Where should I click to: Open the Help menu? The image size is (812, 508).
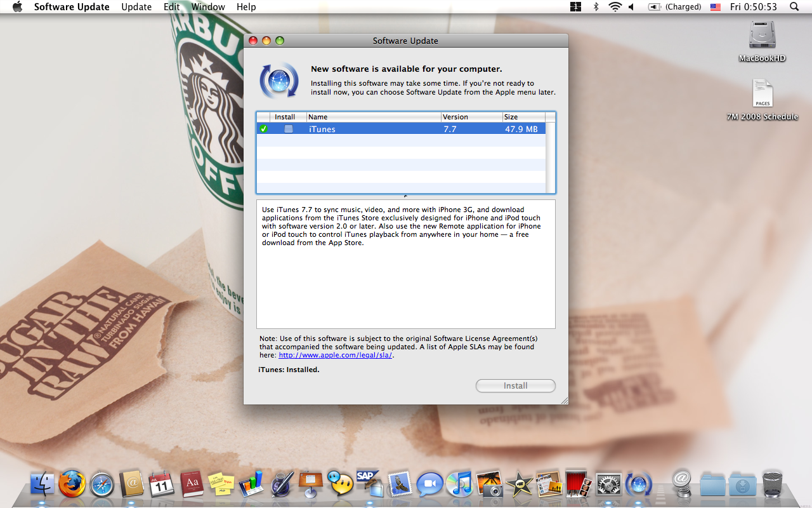coord(246,7)
